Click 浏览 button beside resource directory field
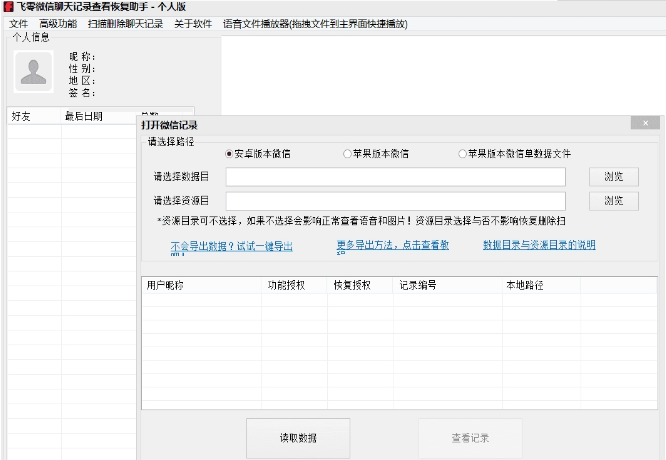666x460 pixels. click(x=614, y=201)
